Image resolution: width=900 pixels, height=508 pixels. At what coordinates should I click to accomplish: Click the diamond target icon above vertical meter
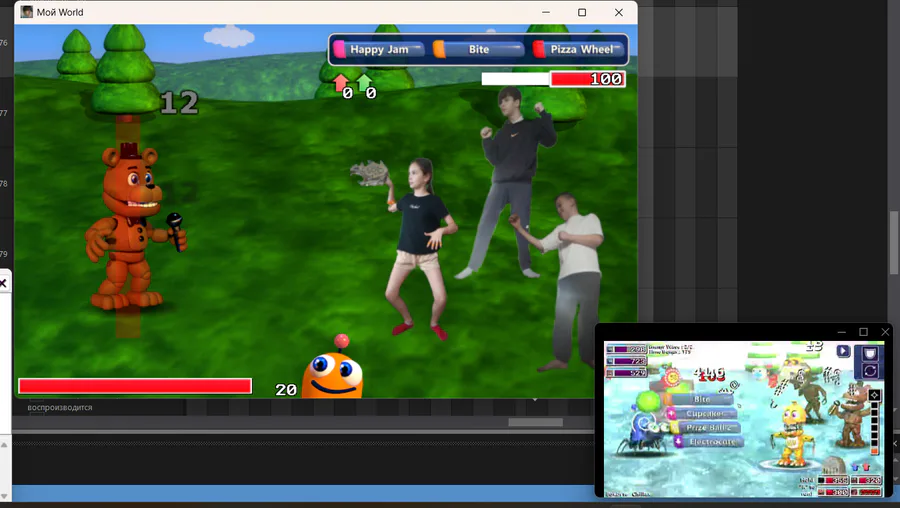point(874,395)
